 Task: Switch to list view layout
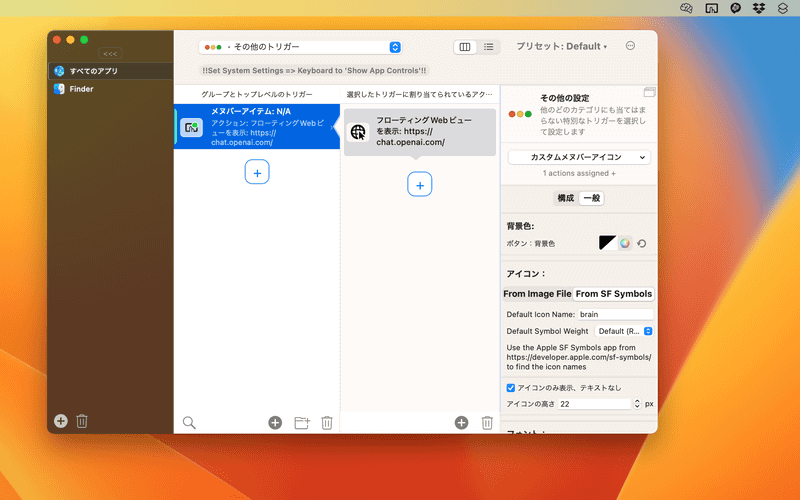pyautogui.click(x=488, y=47)
